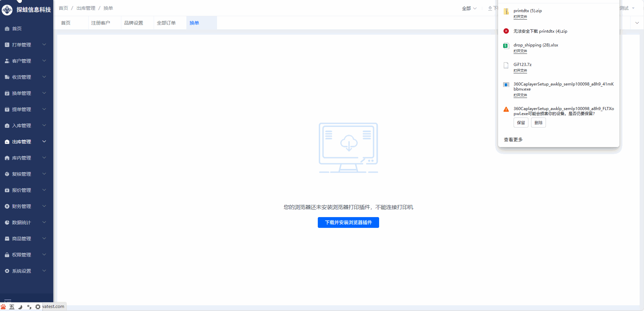The height and width of the screenshot is (311, 644).
Task: Click the 收货管理 truck icon
Action: click(x=7, y=77)
